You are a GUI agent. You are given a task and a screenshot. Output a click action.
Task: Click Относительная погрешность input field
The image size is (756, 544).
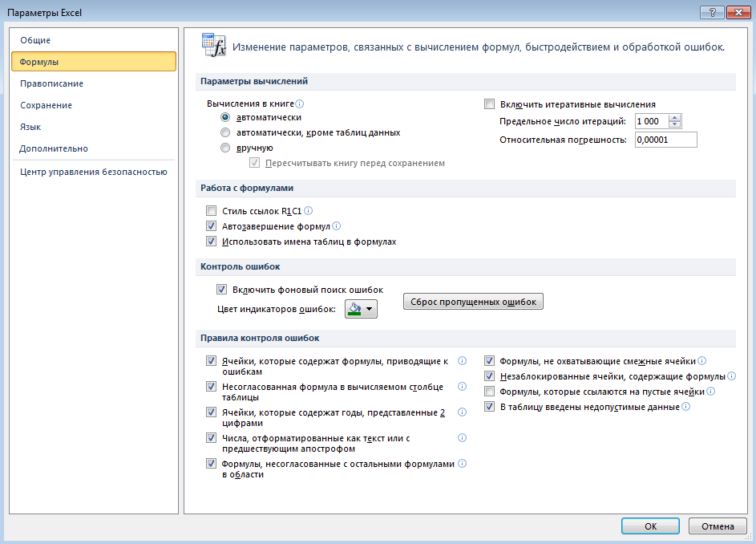[666, 140]
